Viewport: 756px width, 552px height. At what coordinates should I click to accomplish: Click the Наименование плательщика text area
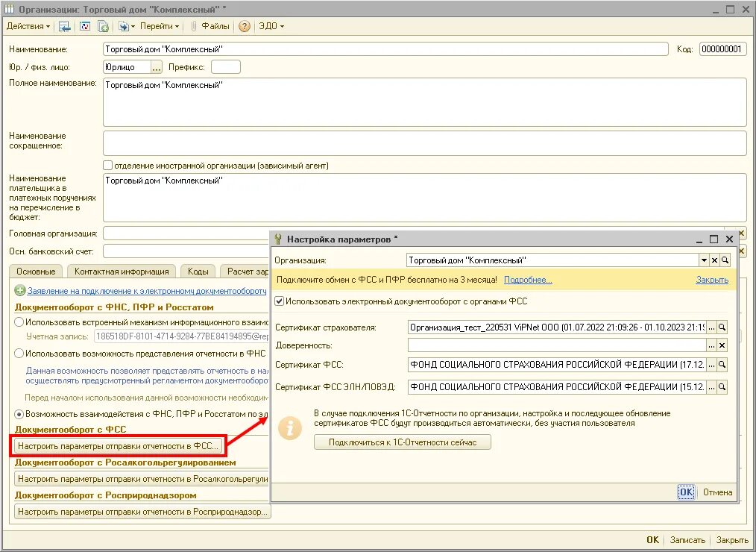point(425,198)
